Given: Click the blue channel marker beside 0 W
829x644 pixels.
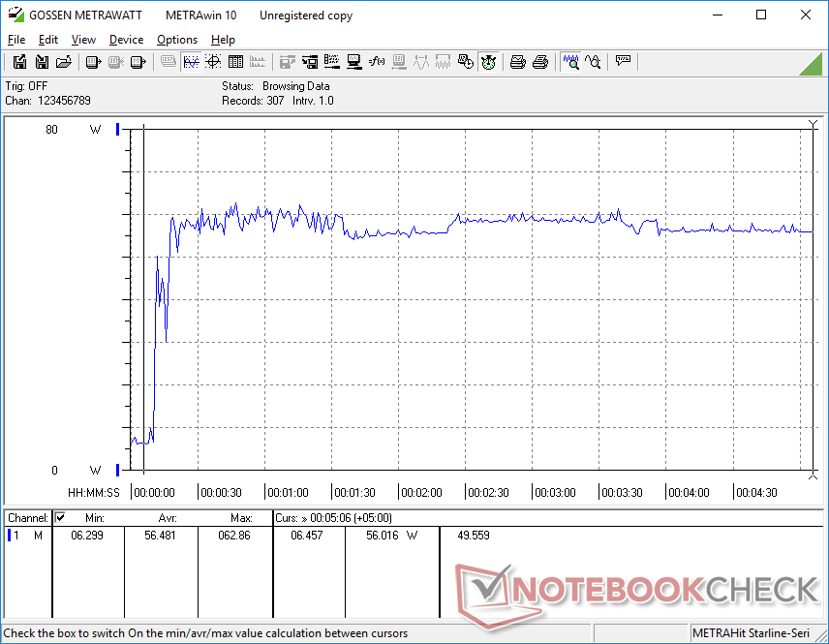Looking at the screenshot, I should click(118, 470).
